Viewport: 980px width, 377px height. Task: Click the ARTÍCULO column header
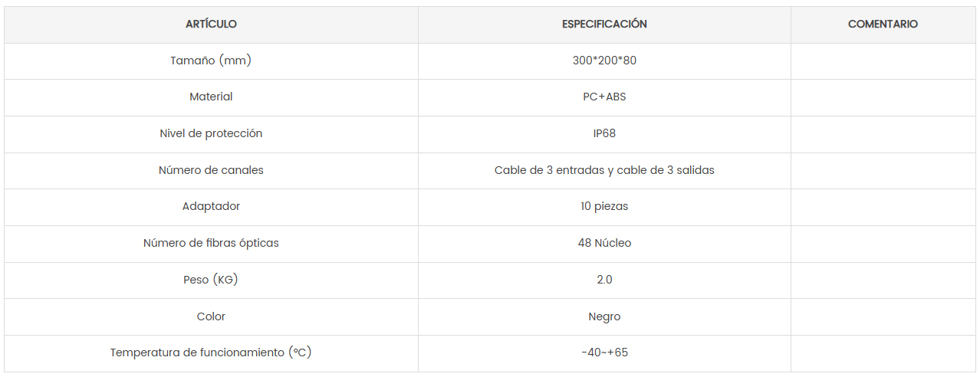tap(211, 24)
